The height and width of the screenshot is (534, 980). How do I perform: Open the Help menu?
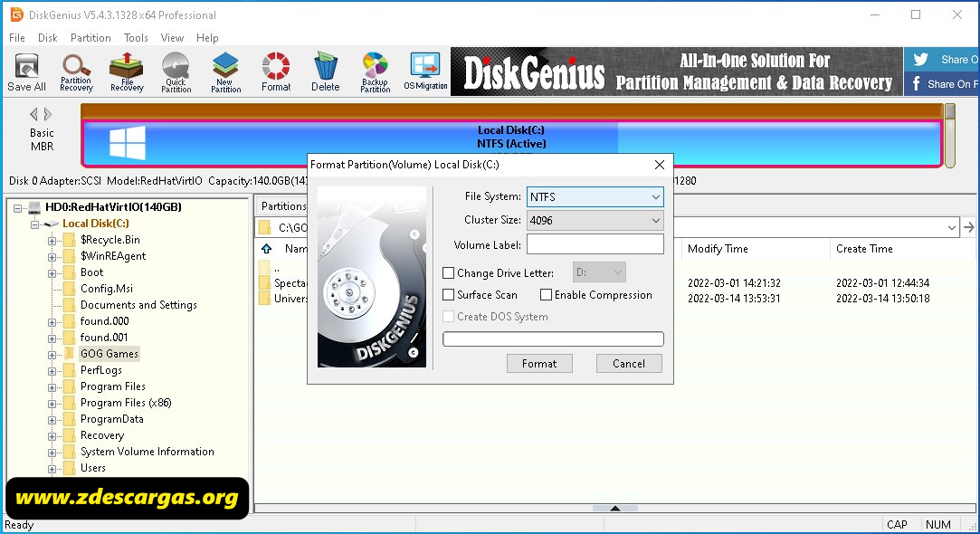click(207, 37)
